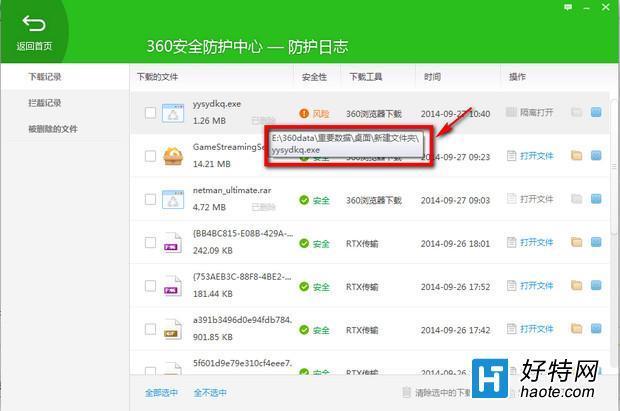This screenshot has width=620, height=411.
Task: Minimize the 360 window
Action: coord(587,8)
